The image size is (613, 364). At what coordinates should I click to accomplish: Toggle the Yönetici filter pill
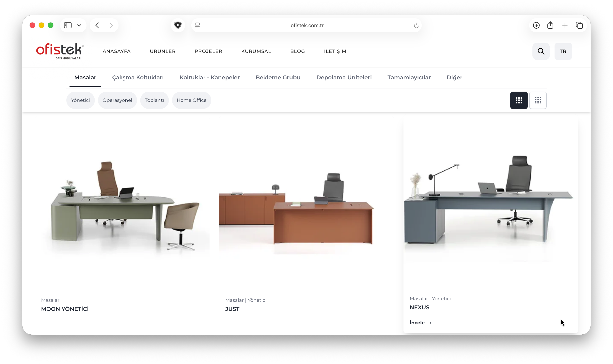pyautogui.click(x=81, y=100)
